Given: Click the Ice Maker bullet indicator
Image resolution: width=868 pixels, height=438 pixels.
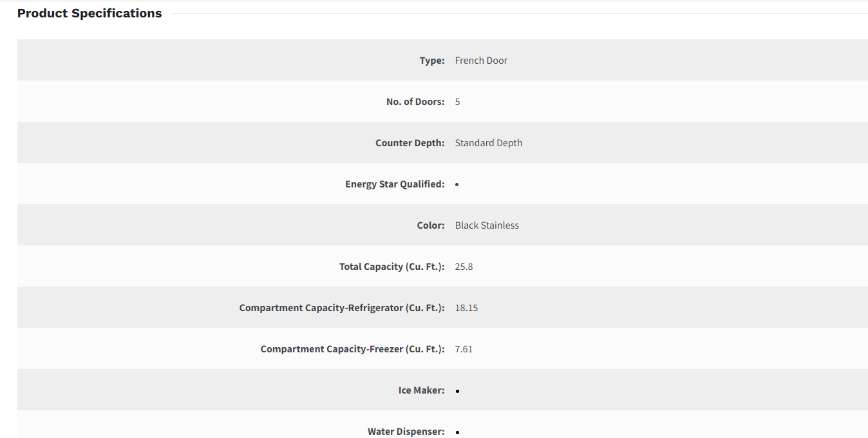Looking at the screenshot, I should [457, 391].
